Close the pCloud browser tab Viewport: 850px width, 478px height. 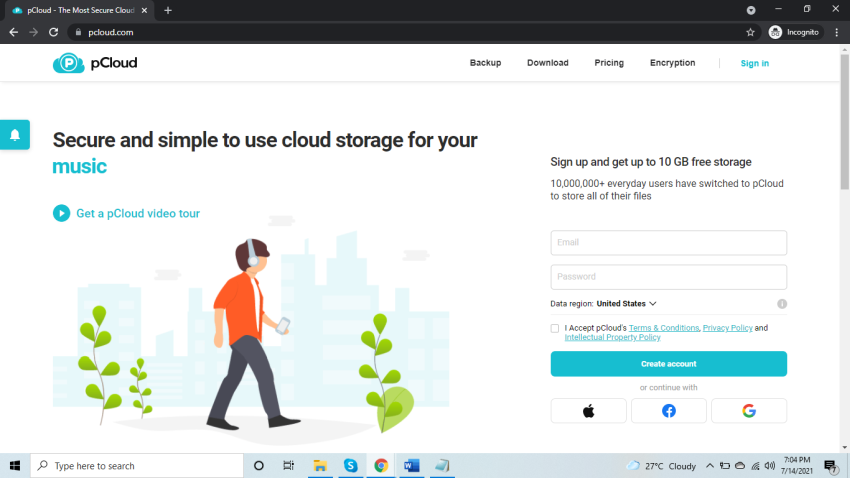click(x=144, y=10)
